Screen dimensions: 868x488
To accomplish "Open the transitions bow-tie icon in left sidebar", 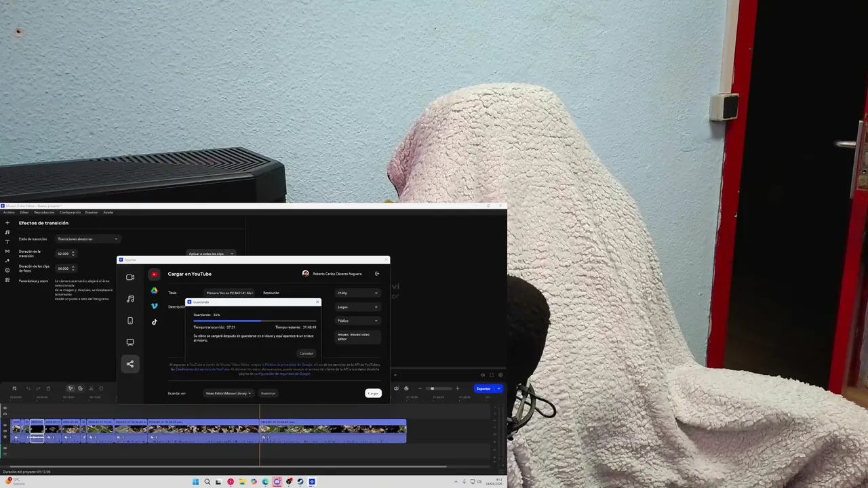I will [x=7, y=251].
